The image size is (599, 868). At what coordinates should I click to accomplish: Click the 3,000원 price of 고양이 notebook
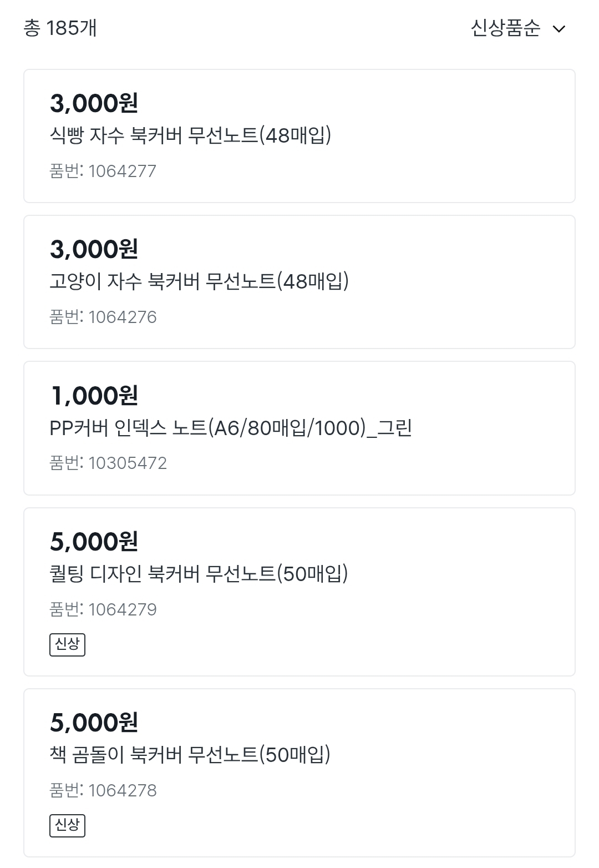coord(94,249)
